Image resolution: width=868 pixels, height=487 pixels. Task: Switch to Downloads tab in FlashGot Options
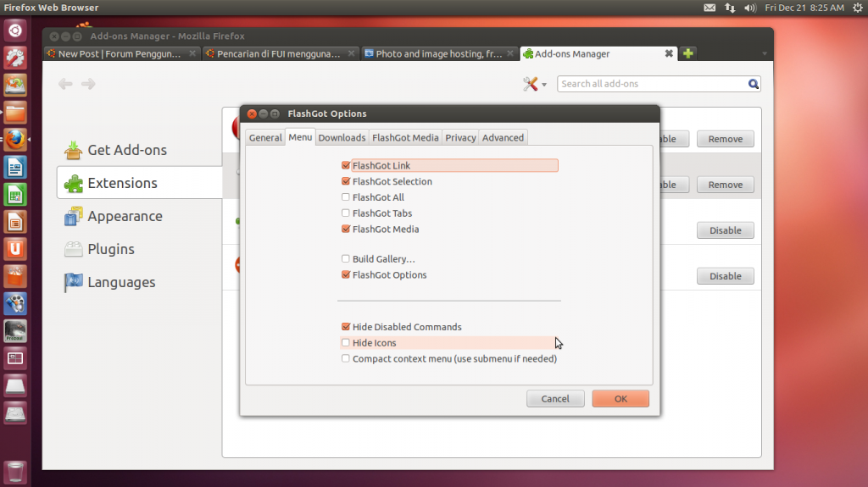(342, 138)
